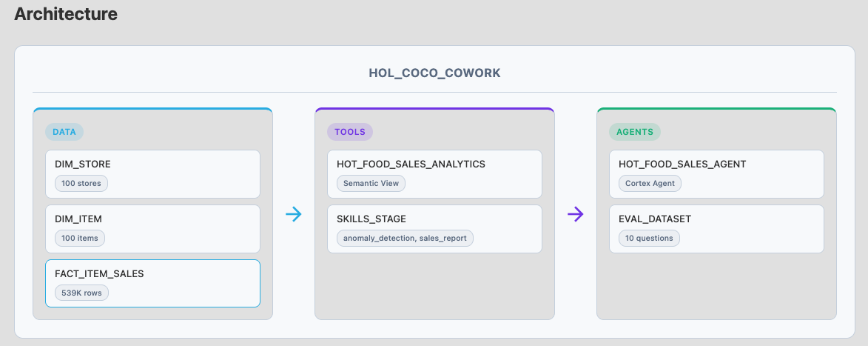This screenshot has width=868, height=346.
Task: Click the Cortex Agent tag
Action: [650, 183]
